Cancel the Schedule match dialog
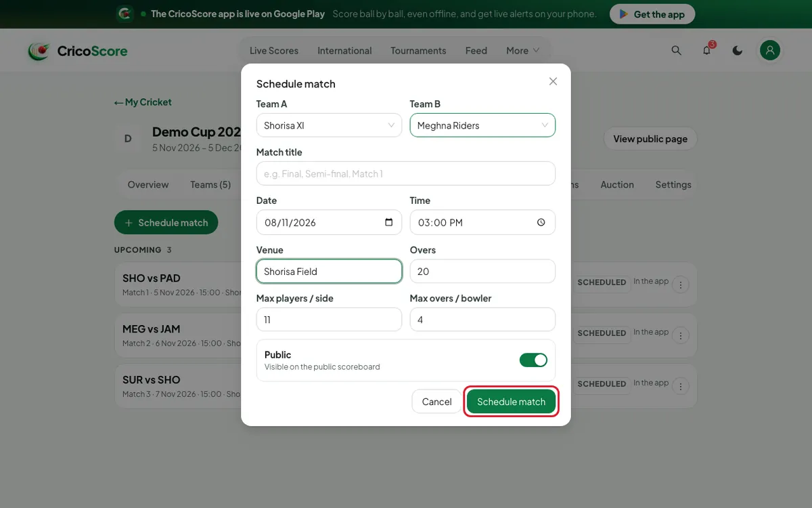This screenshot has height=508, width=812. click(x=436, y=402)
